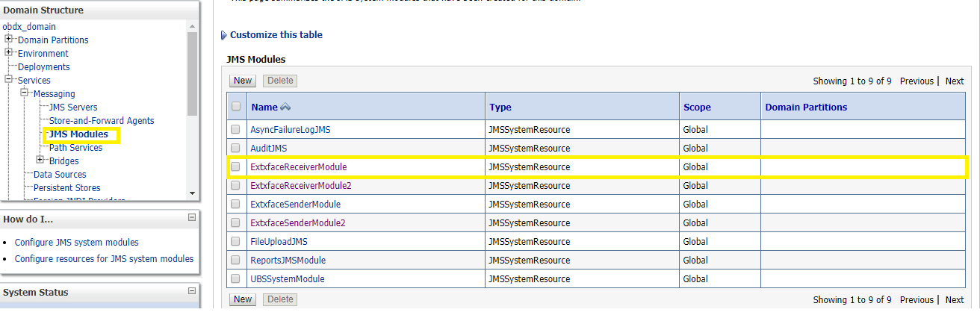Open the obdx_domain root node
The image size is (980, 324).
[29, 27]
